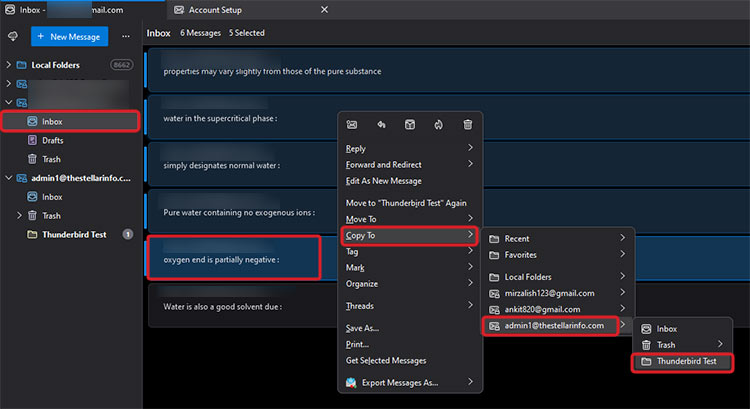
Task: Choose Inbox in admin1 submenu
Action: pyautogui.click(x=683, y=329)
